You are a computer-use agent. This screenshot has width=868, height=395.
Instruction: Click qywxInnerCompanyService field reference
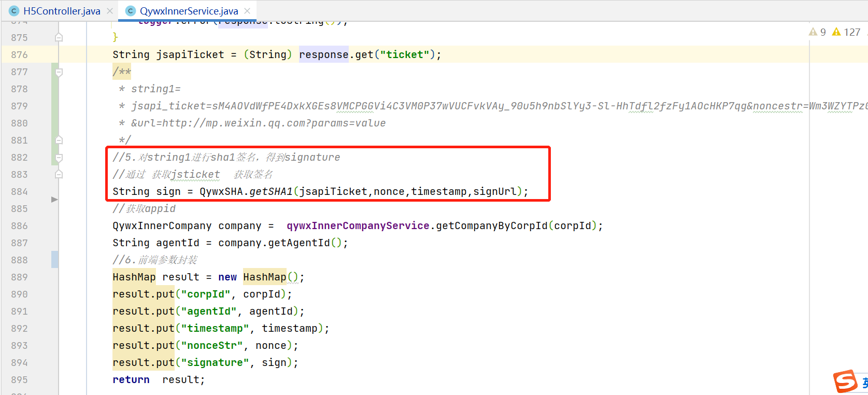click(x=358, y=225)
